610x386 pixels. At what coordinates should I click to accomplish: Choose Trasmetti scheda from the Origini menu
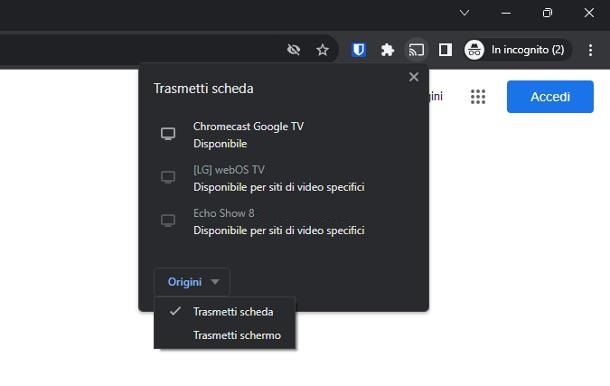point(225,312)
